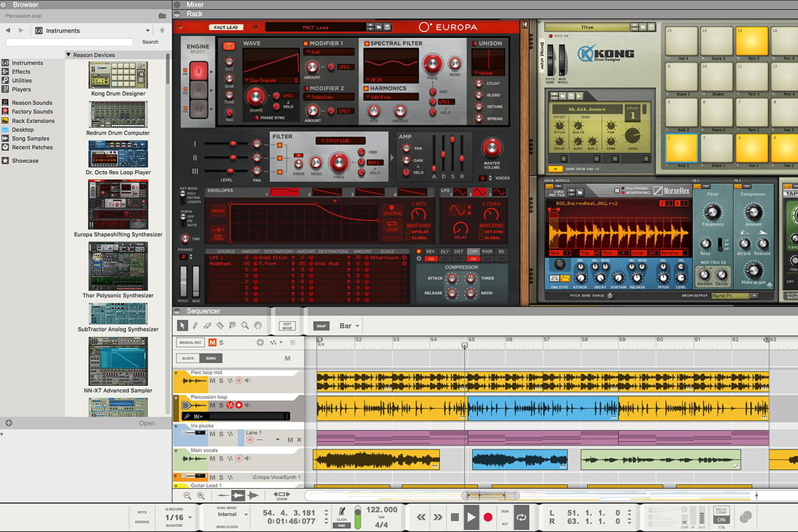Click the Europa save patch disk icon
Image resolution: width=798 pixels, height=532 pixels.
[386, 27]
